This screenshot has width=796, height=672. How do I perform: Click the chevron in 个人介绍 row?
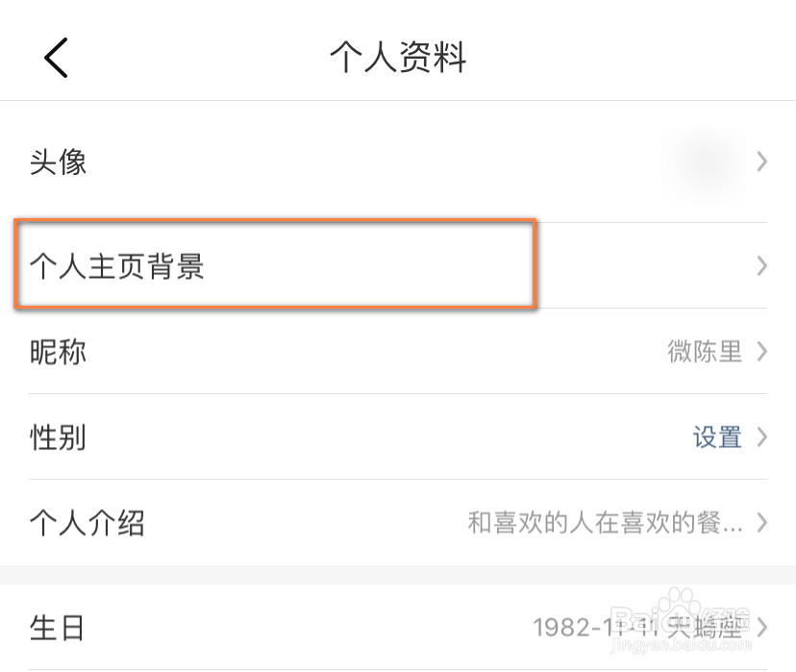(x=762, y=523)
